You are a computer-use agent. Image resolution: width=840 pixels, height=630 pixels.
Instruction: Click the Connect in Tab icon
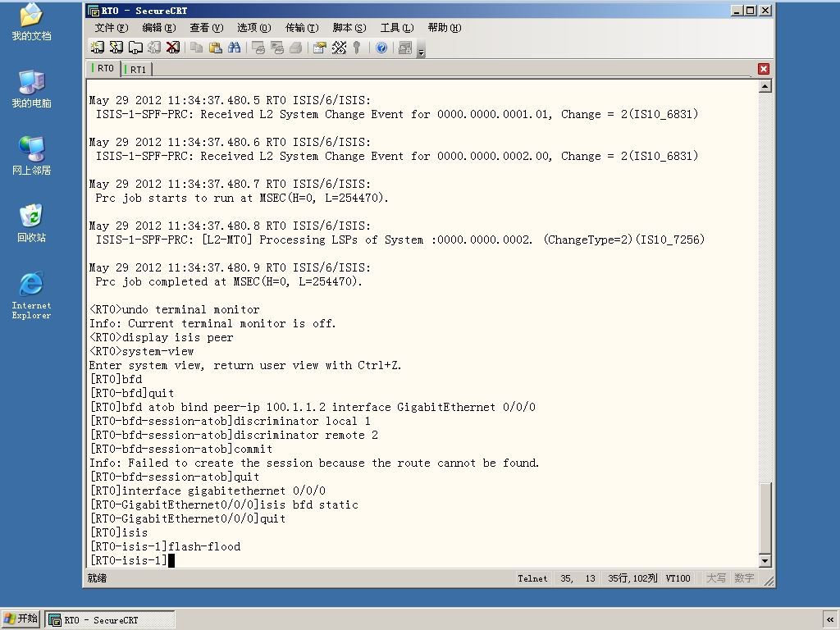135,48
